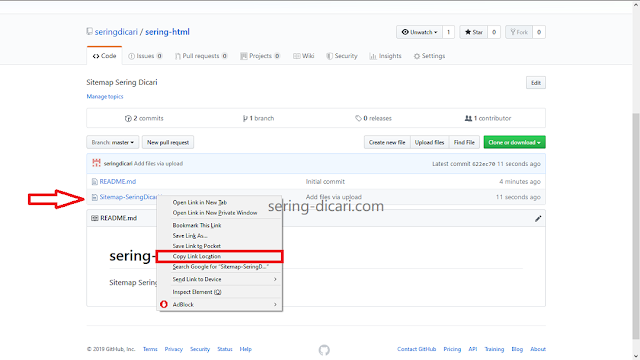Click Upload files button
This screenshot has width=640, height=360.
tap(429, 142)
